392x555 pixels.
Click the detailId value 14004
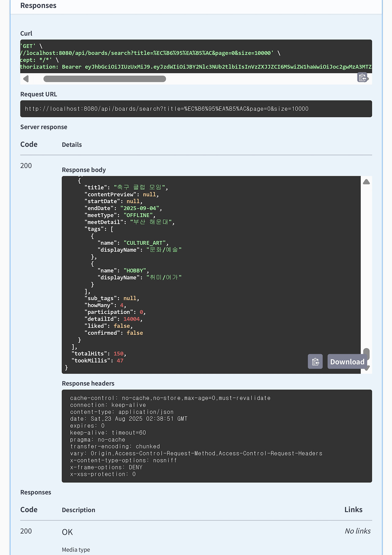point(131,319)
